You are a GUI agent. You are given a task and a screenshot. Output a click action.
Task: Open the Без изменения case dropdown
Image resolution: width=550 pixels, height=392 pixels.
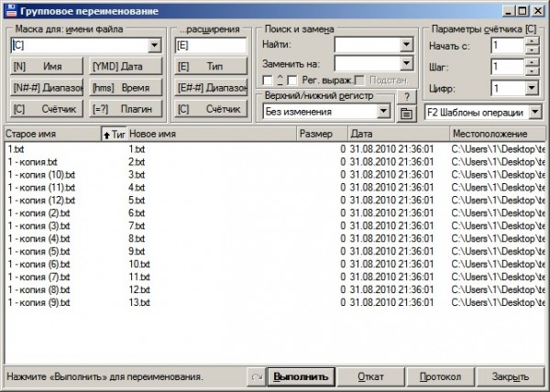pyautogui.click(x=383, y=112)
